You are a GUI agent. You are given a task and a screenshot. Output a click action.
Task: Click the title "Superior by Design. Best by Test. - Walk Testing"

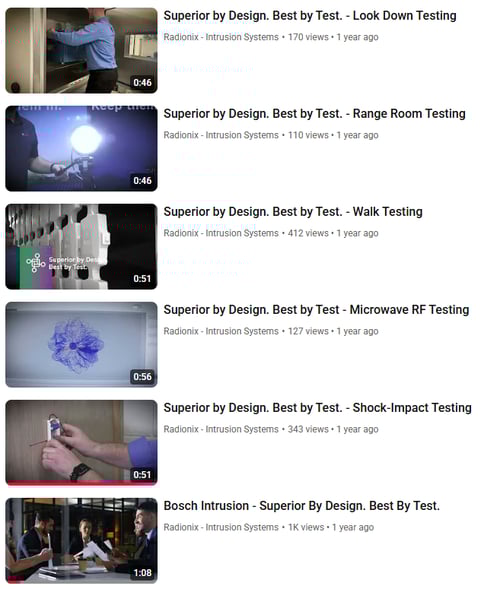(x=293, y=212)
